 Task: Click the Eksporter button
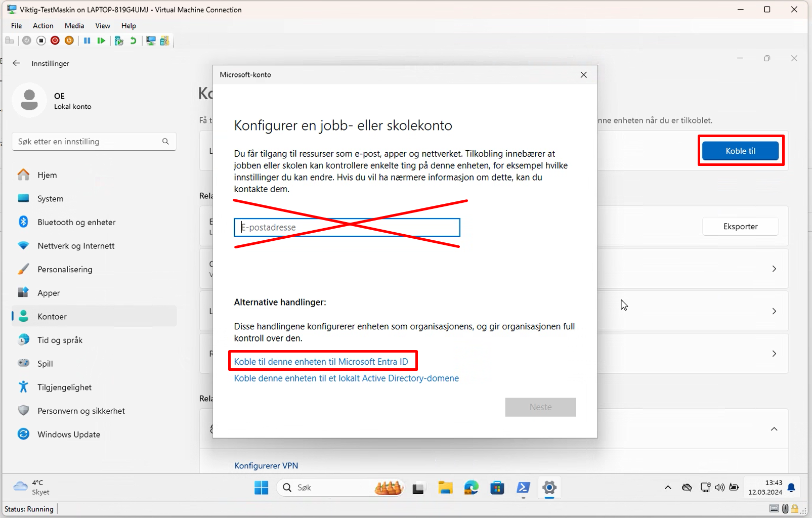coord(740,226)
